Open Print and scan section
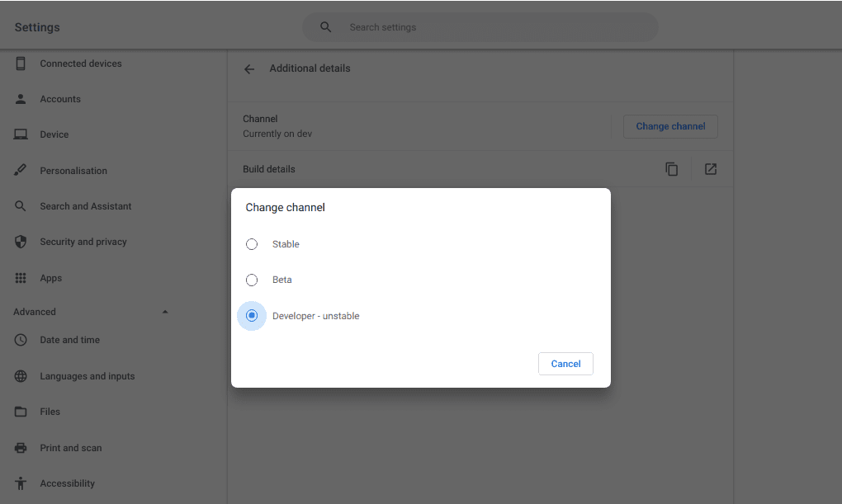 point(71,448)
